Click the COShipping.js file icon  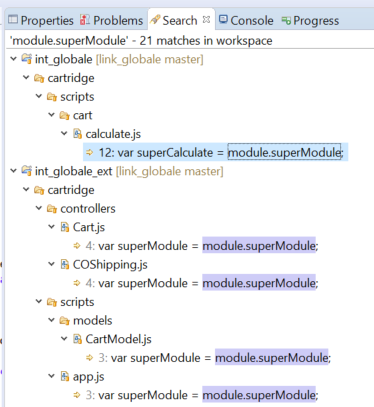coord(65,264)
